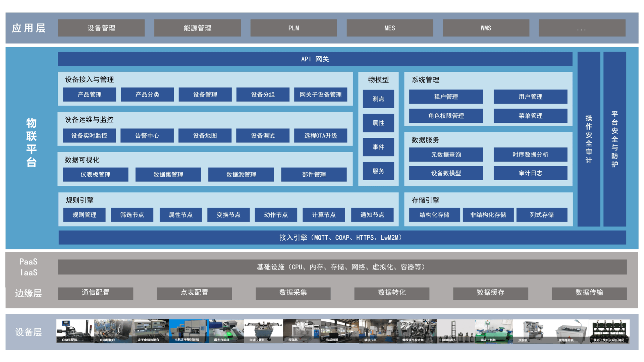Click the 自动装配机 equipment thumbnail
Image resolution: width=644 pixels, height=362 pixels.
(75, 331)
